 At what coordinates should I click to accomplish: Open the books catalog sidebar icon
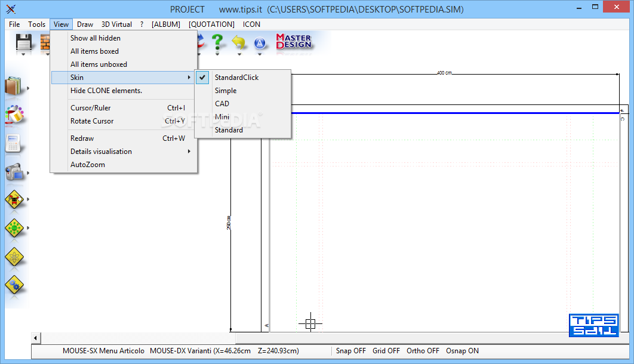click(14, 86)
